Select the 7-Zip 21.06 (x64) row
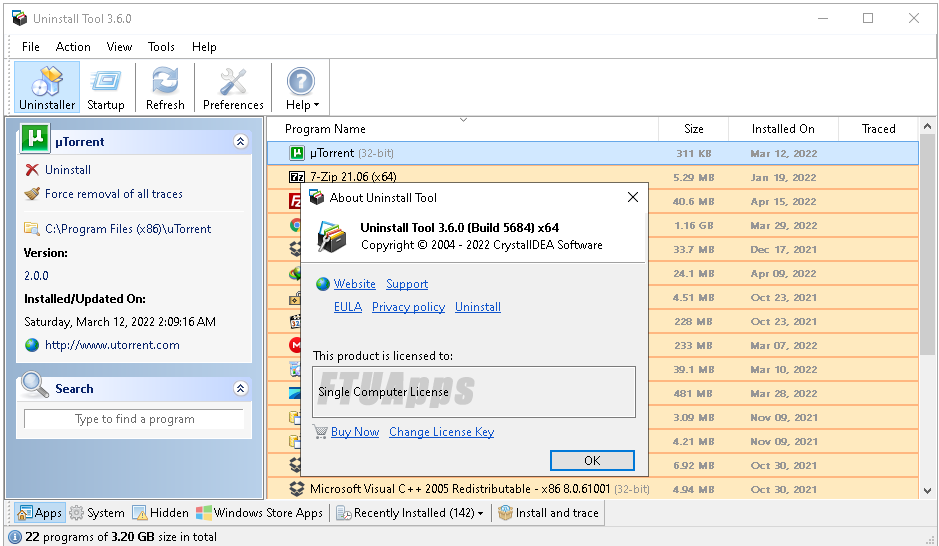 point(593,177)
